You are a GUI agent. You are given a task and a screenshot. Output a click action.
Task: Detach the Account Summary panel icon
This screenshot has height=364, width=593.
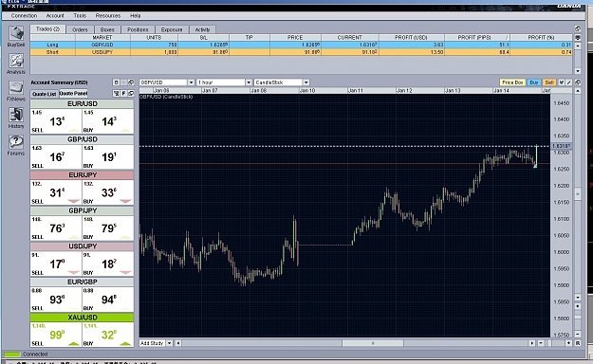pyautogui.click(x=131, y=82)
